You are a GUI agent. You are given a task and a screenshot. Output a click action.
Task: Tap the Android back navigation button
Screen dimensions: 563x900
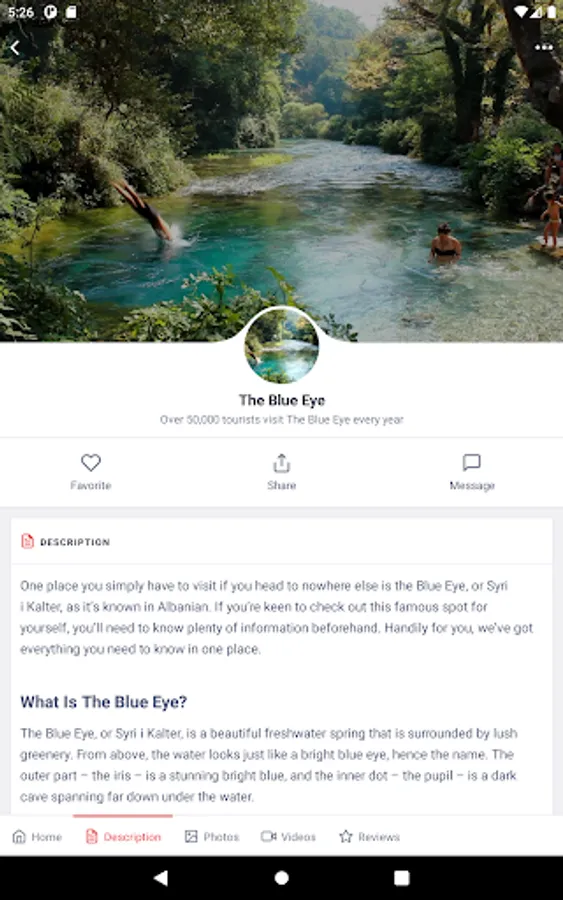[x=161, y=877]
